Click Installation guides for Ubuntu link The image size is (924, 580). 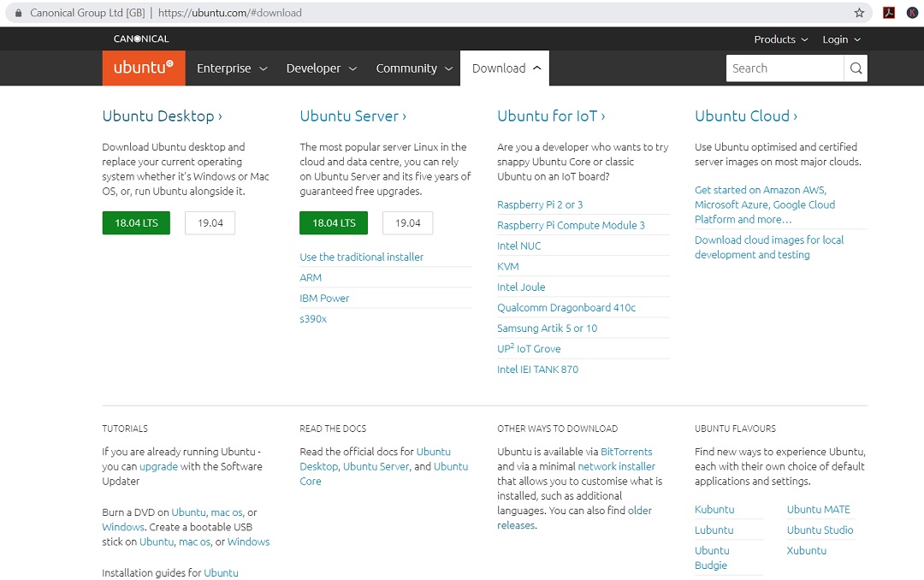(x=221, y=573)
